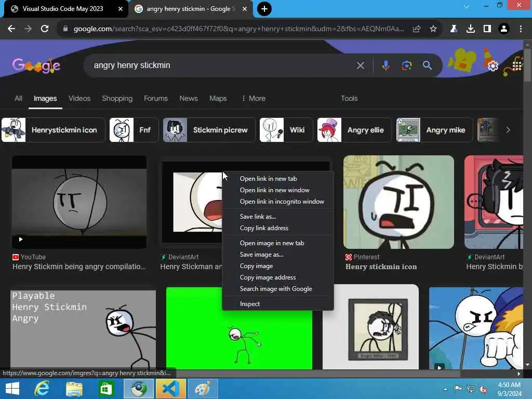Search by image with Google Lens icon

click(406, 65)
